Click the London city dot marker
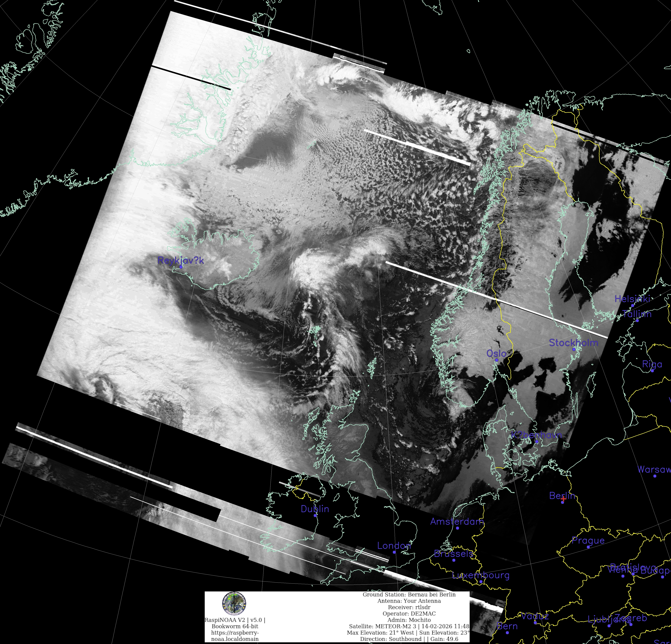Screen dimensions: 671x644 394,552
